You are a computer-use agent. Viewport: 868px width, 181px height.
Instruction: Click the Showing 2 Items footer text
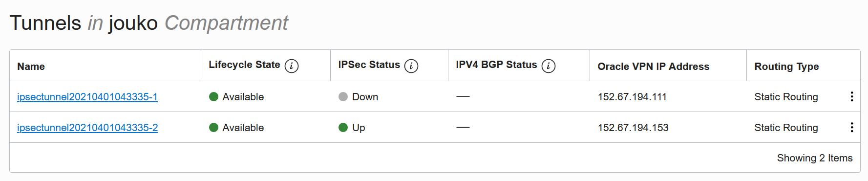coord(815,158)
